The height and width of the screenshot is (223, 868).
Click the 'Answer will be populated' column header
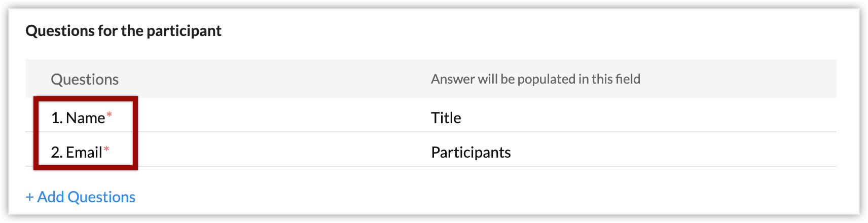[x=535, y=79]
